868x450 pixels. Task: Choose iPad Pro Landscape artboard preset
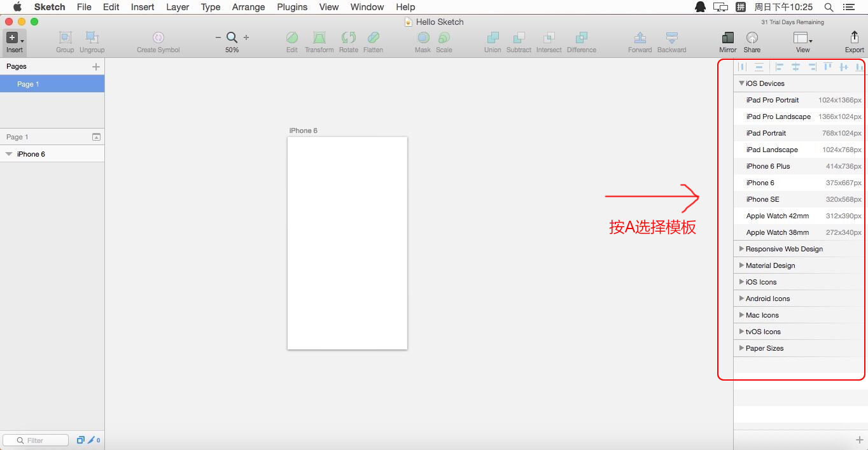pyautogui.click(x=801, y=116)
